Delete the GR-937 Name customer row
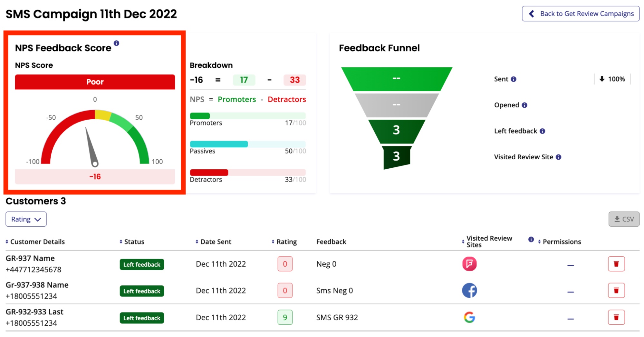Viewport: 644px width, 337px height. tap(616, 264)
